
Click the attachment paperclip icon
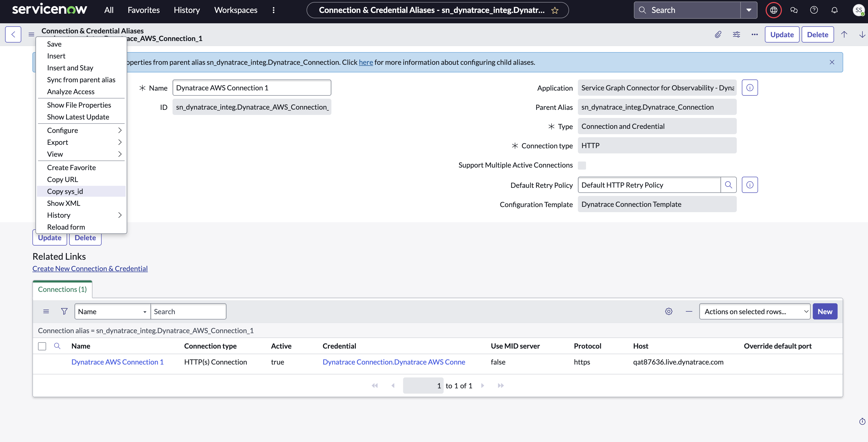718,34
